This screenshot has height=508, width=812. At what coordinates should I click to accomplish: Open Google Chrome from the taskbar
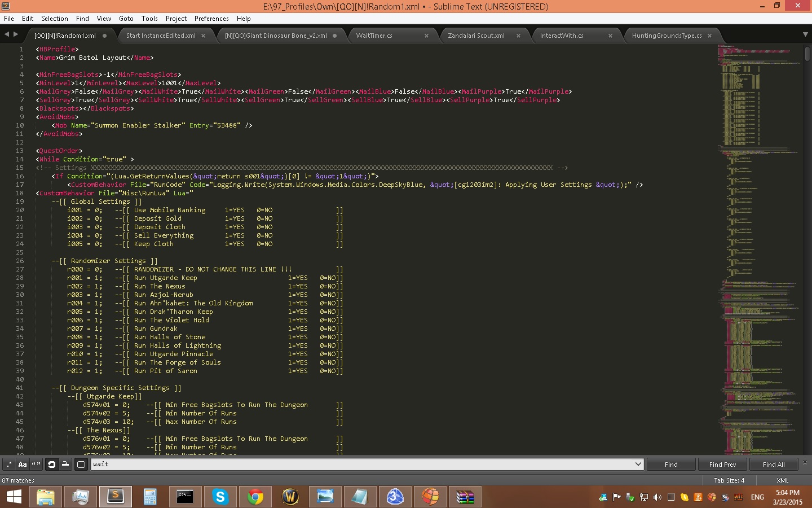(x=255, y=497)
